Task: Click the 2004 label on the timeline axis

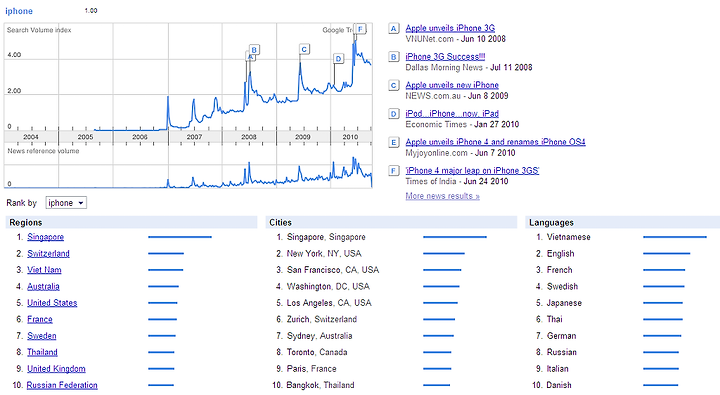Action: [31, 137]
